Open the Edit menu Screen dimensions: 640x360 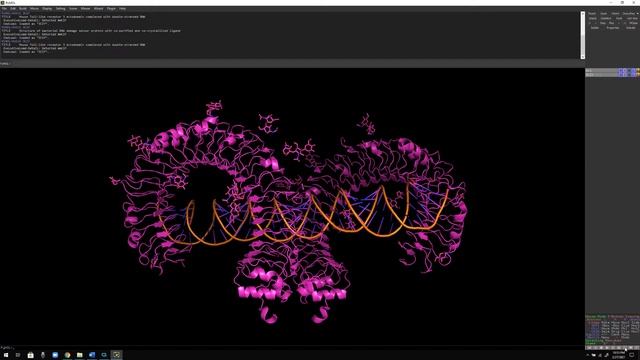(13, 9)
